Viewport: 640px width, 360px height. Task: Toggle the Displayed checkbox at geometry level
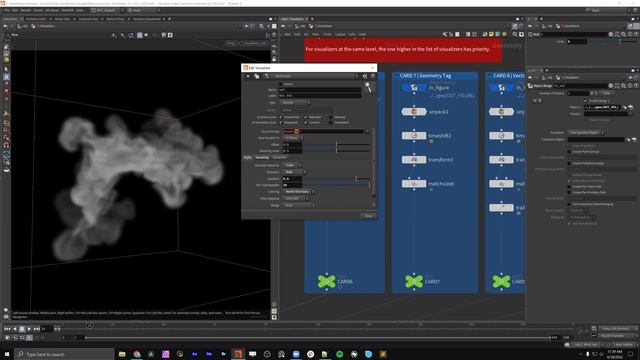click(280, 122)
